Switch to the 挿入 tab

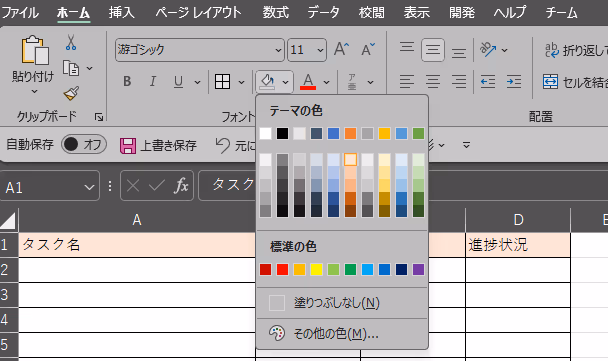tap(121, 12)
